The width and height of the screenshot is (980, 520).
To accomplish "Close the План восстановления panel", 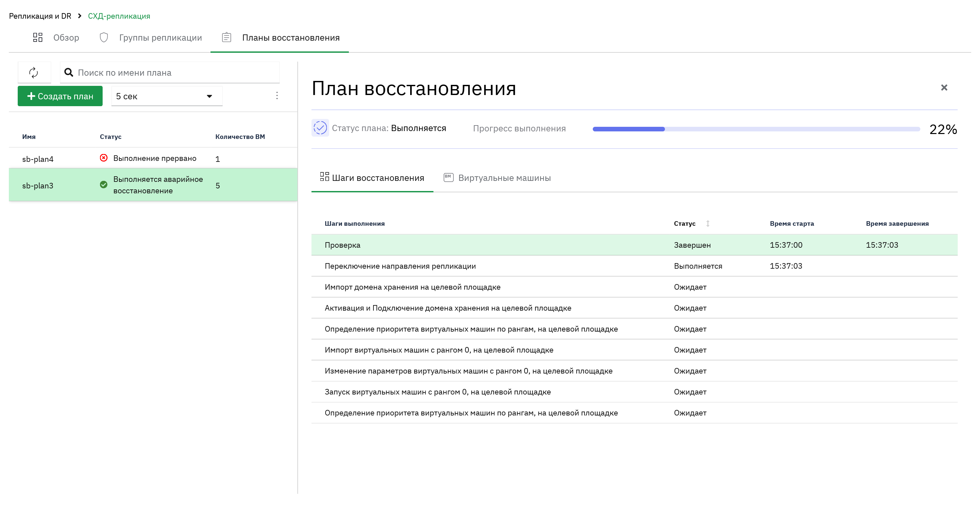I will point(944,88).
